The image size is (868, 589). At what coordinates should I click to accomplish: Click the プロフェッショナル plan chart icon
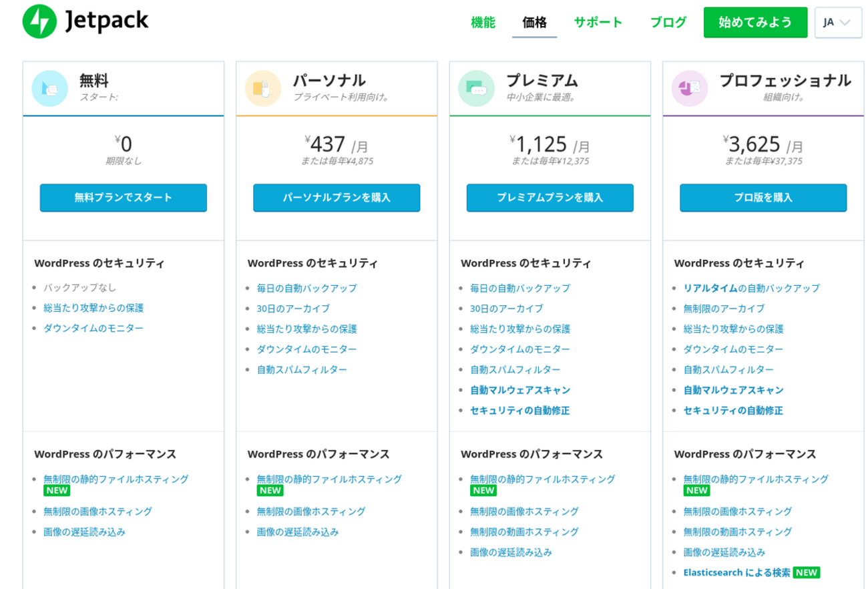690,89
